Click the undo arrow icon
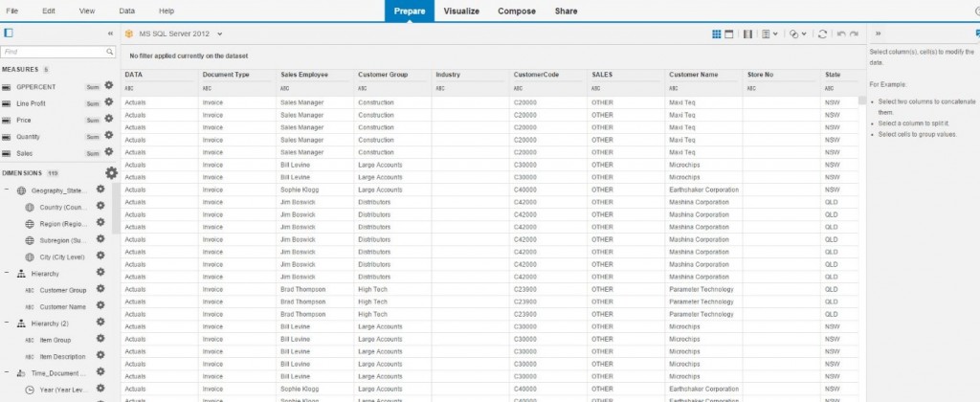 pos(840,33)
